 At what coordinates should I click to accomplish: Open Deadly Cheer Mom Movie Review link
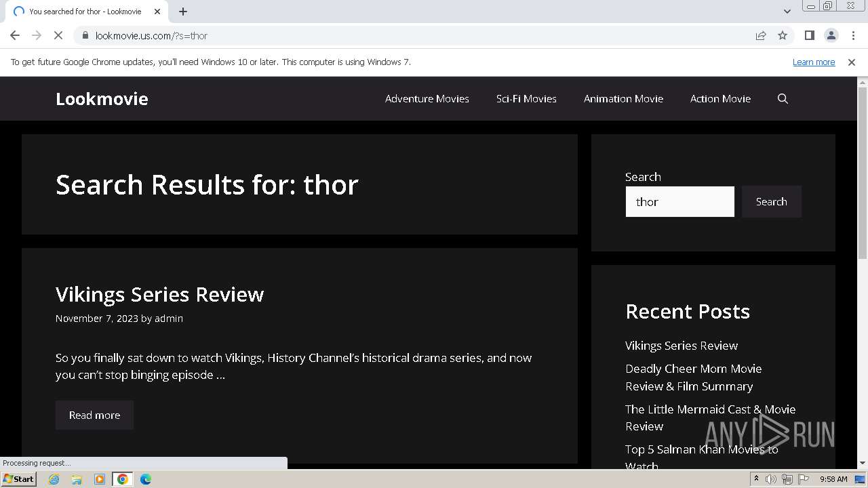pos(694,378)
